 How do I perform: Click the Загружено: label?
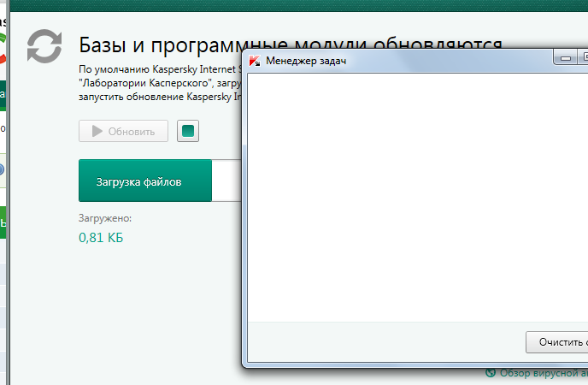(105, 218)
